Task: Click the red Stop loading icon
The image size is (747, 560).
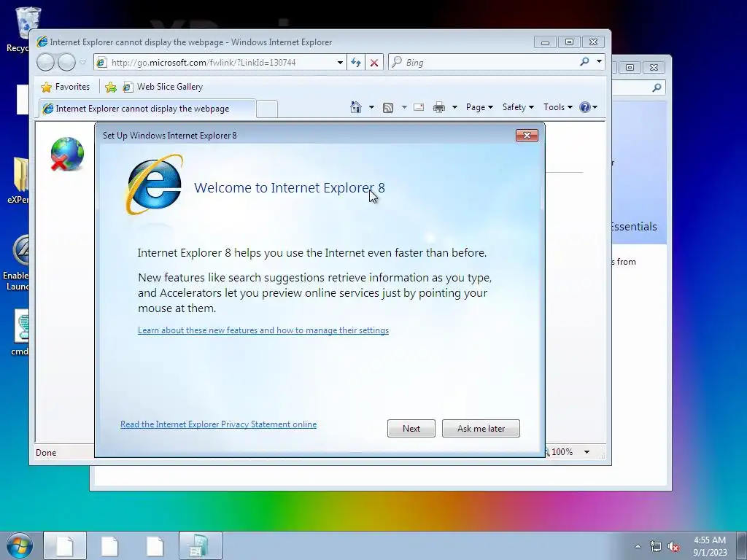Action: point(374,63)
